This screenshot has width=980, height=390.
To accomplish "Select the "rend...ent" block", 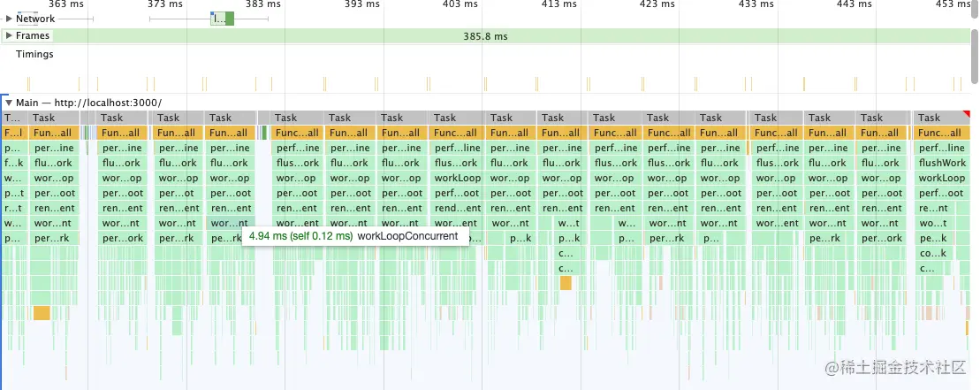I will pos(457,208).
